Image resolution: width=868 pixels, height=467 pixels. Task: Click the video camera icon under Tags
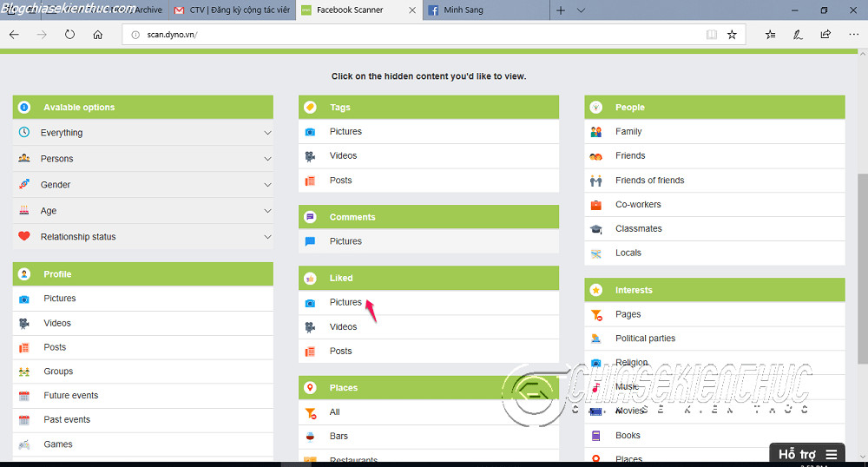point(310,156)
